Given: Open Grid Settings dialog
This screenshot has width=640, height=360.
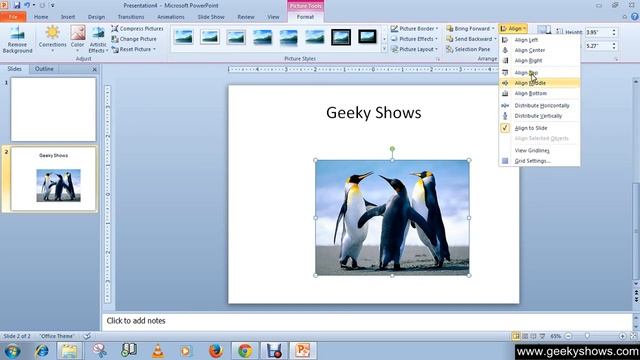Looking at the screenshot, I should (x=539, y=161).
